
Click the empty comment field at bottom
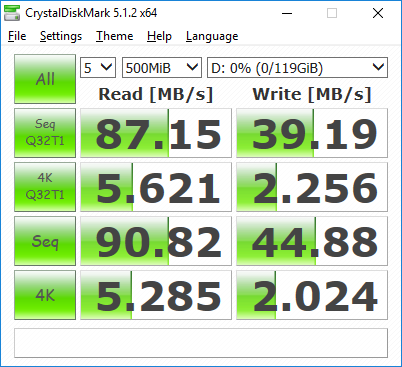point(201,343)
